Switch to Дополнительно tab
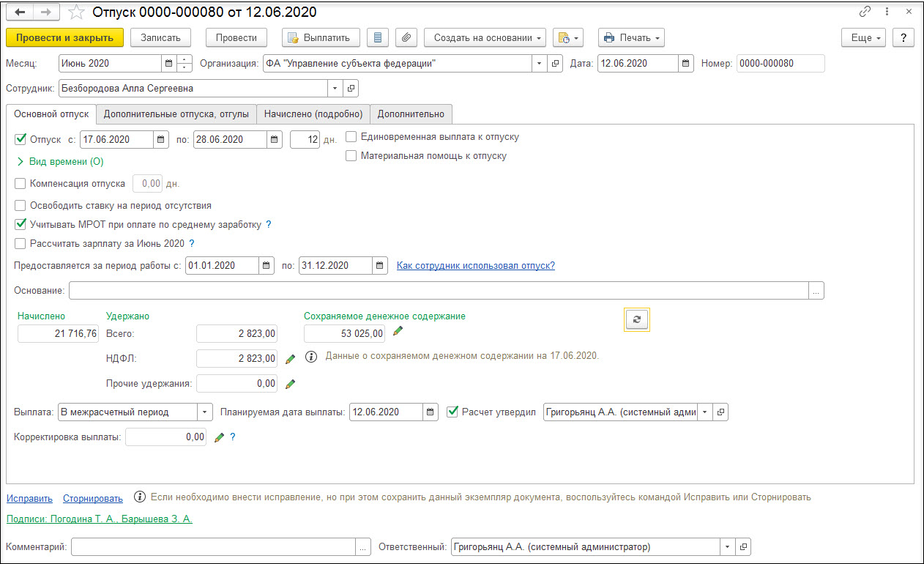924x564 pixels. pyautogui.click(x=411, y=114)
